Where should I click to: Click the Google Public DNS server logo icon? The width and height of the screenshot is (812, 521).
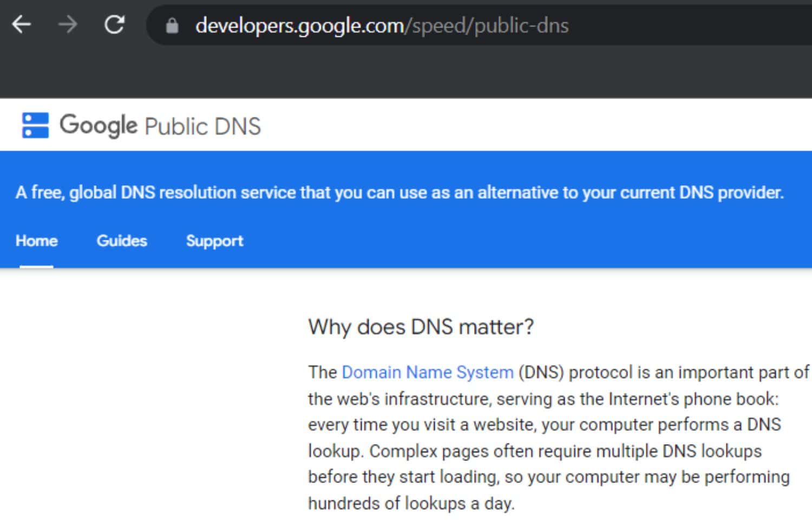click(x=35, y=125)
